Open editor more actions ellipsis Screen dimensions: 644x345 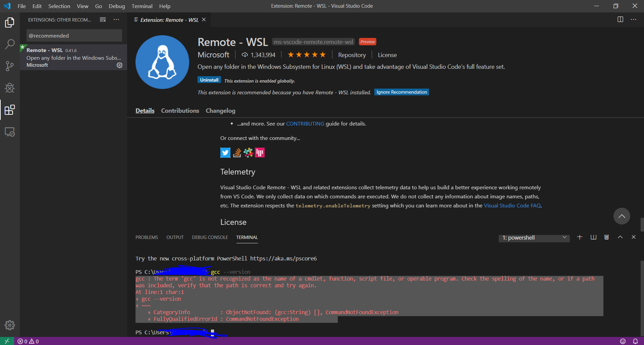coord(634,19)
